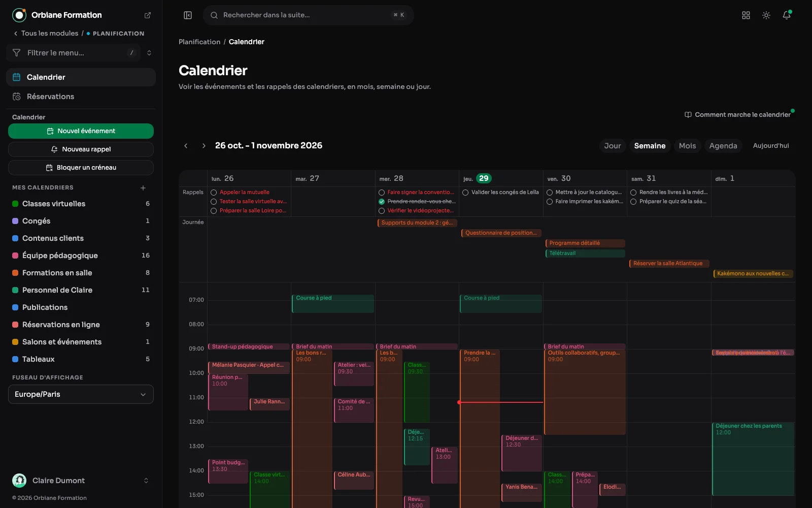Open the Réservations menu item
This screenshot has width=812, height=508.
pyautogui.click(x=81, y=97)
